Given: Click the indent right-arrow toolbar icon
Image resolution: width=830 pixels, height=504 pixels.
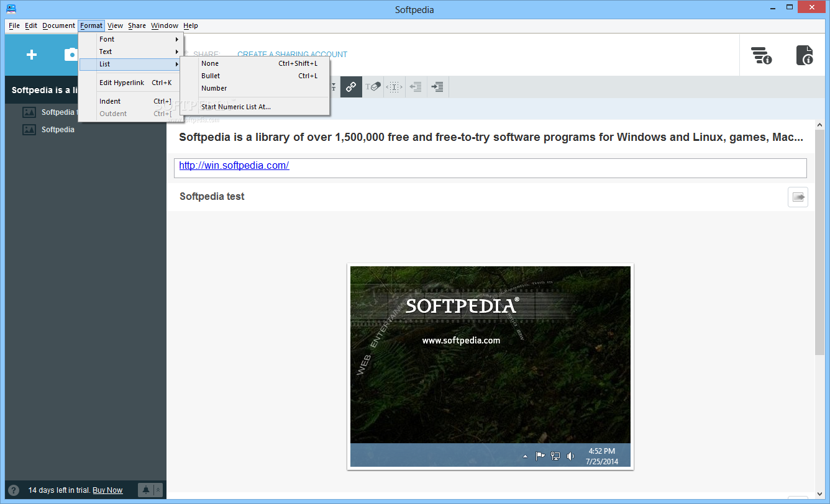Looking at the screenshot, I should (437, 87).
